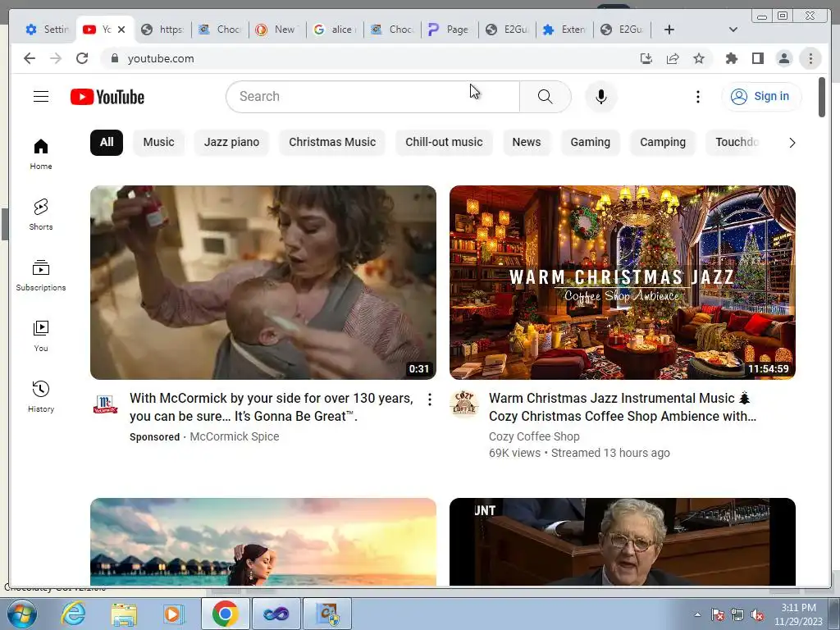Open the tab search dropdown chevron

tap(733, 30)
